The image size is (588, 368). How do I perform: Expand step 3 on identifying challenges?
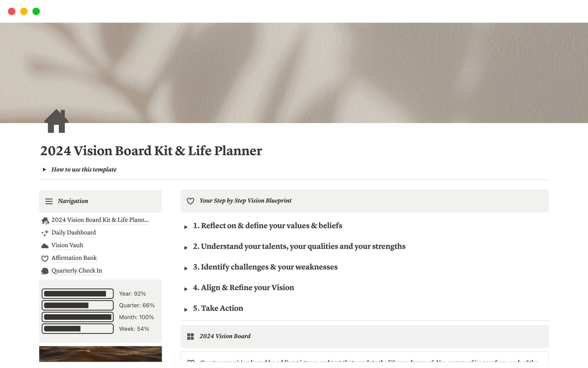tap(186, 268)
